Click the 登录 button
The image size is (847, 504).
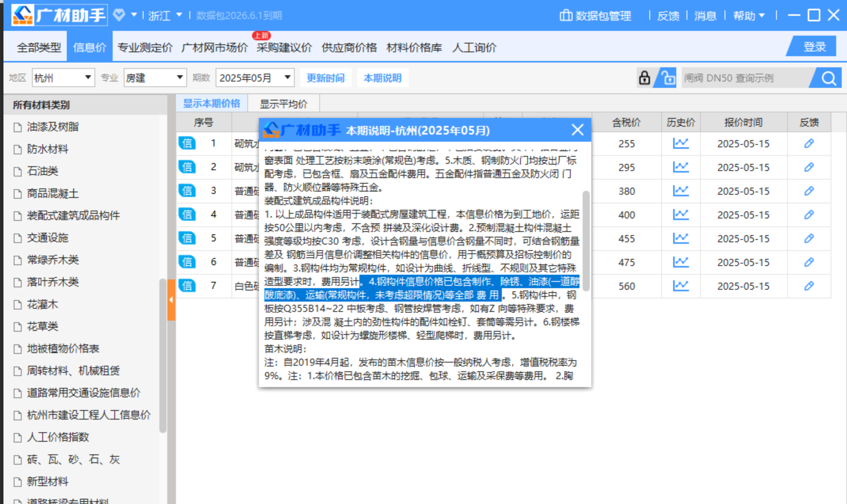coord(812,46)
